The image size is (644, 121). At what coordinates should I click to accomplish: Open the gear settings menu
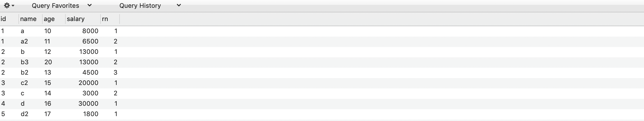[x=9, y=5]
